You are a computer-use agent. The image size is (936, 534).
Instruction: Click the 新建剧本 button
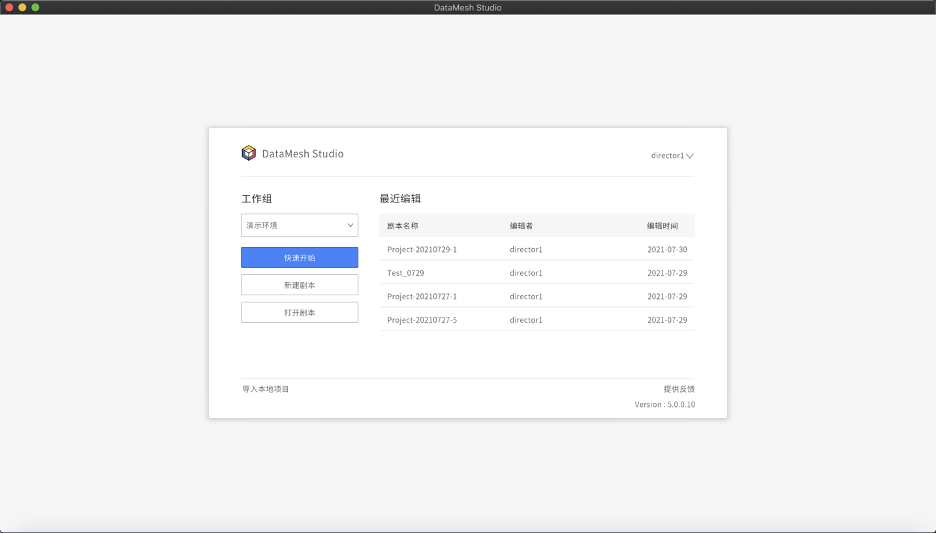tap(300, 285)
